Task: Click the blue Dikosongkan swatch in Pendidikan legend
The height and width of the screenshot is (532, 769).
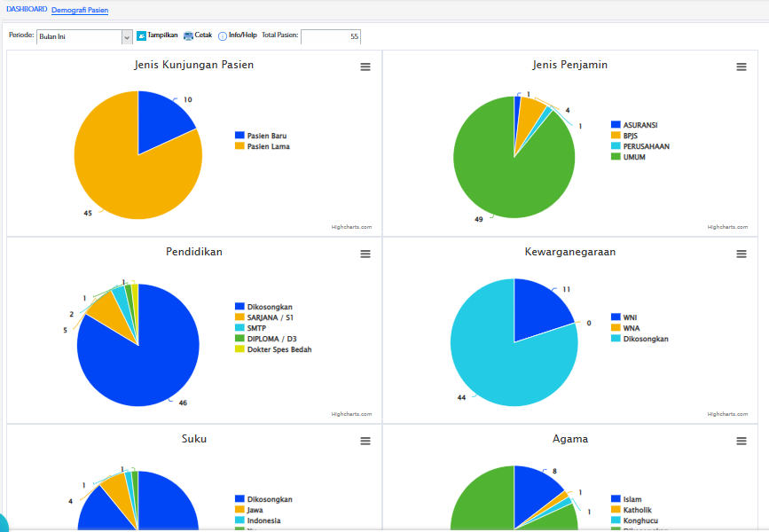Action: (x=239, y=307)
